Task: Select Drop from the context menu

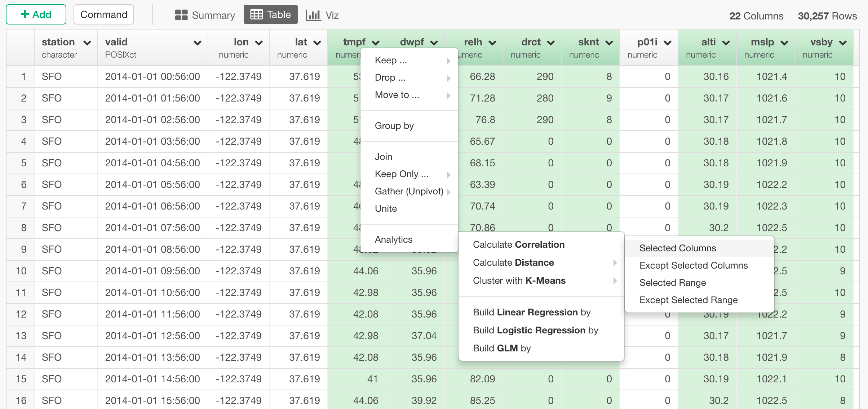Action: (x=390, y=78)
